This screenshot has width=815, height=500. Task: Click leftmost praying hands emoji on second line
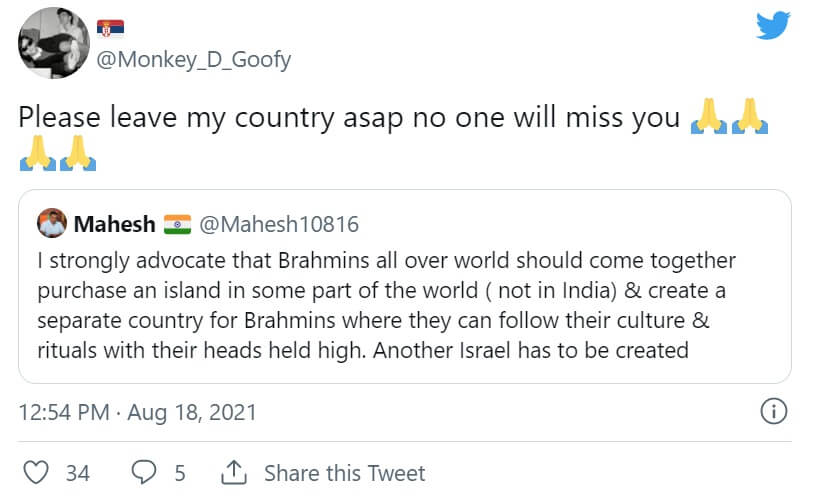coord(35,153)
